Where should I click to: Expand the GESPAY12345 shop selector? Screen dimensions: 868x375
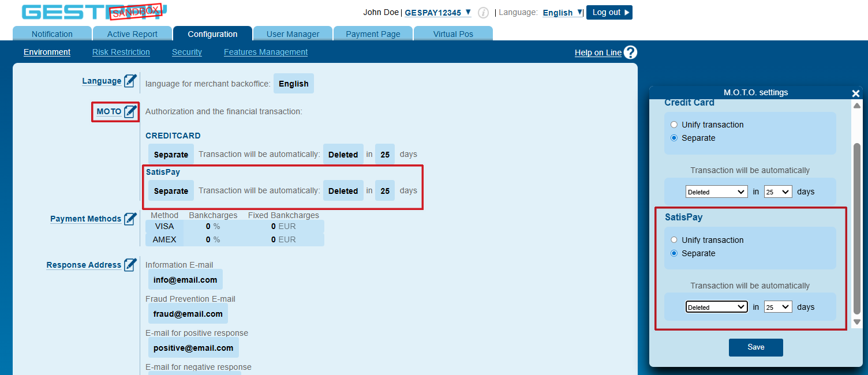pyautogui.click(x=438, y=13)
